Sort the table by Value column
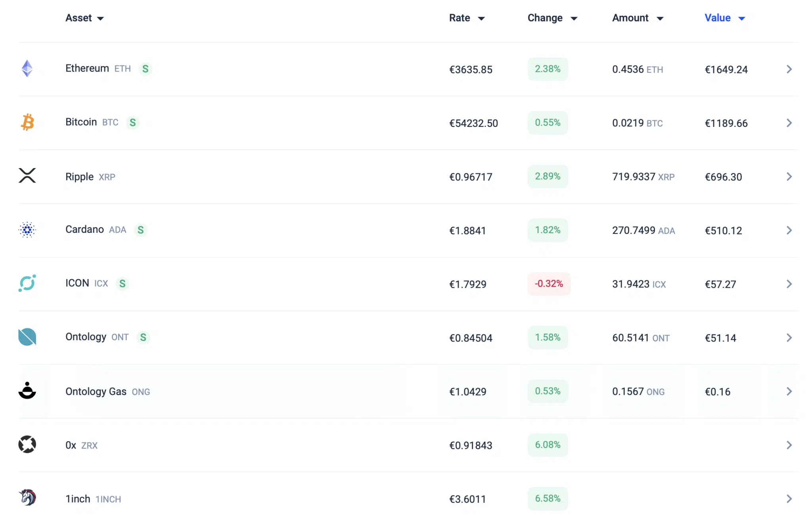This screenshot has width=812, height=523. 725,18
